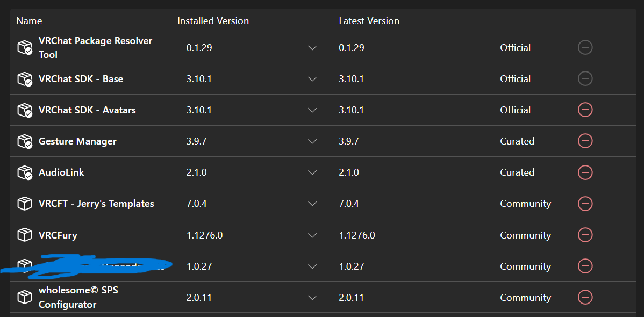Remove the VRChat SDK - Avatars package
The width and height of the screenshot is (644, 317).
[585, 110]
